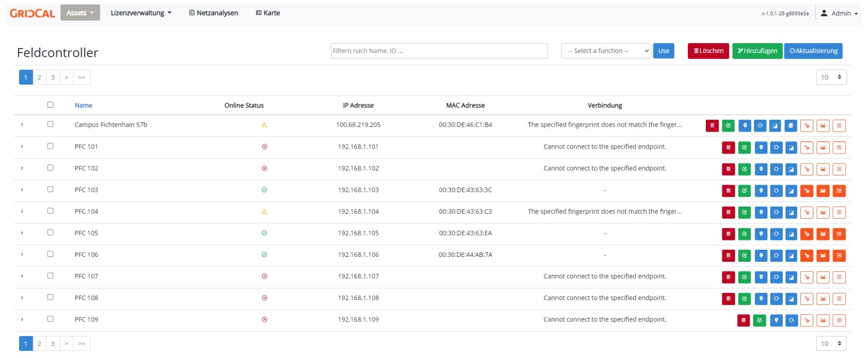Click the blue refresh icon for PFC 102

[776, 169]
